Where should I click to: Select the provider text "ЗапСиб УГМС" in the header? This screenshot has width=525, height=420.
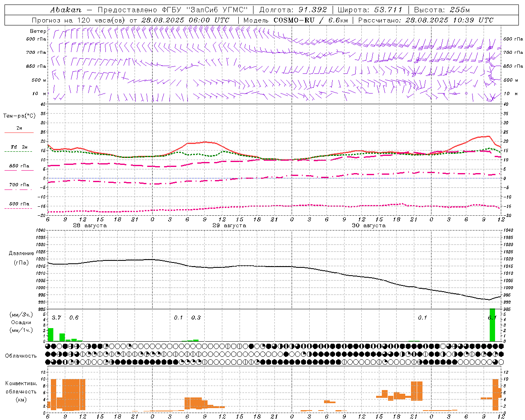pyautogui.click(x=217, y=10)
